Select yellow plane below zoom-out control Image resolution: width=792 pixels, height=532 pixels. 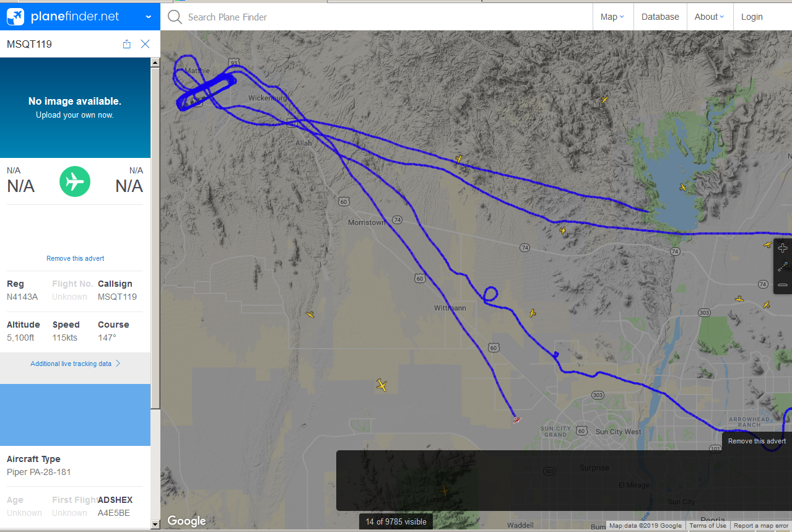coord(767,305)
